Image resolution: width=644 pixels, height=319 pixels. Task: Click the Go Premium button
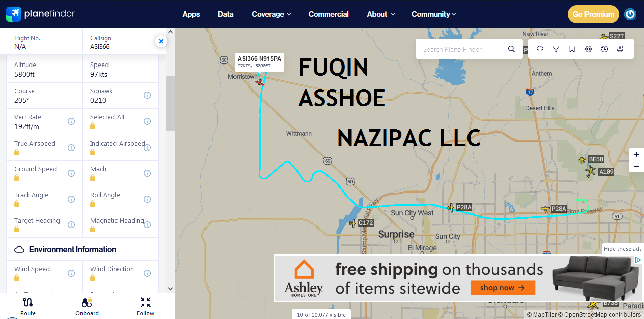(x=594, y=14)
